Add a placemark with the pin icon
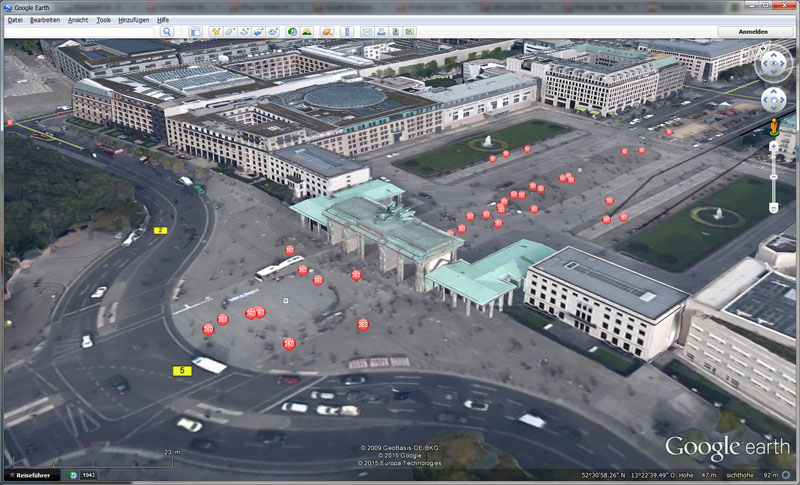 pos(216,32)
